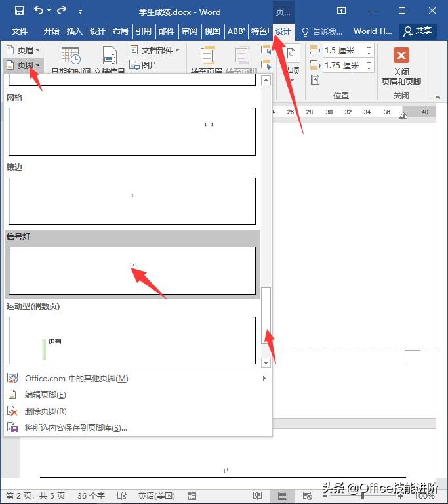Click word count 36 个字

[x=91, y=495]
